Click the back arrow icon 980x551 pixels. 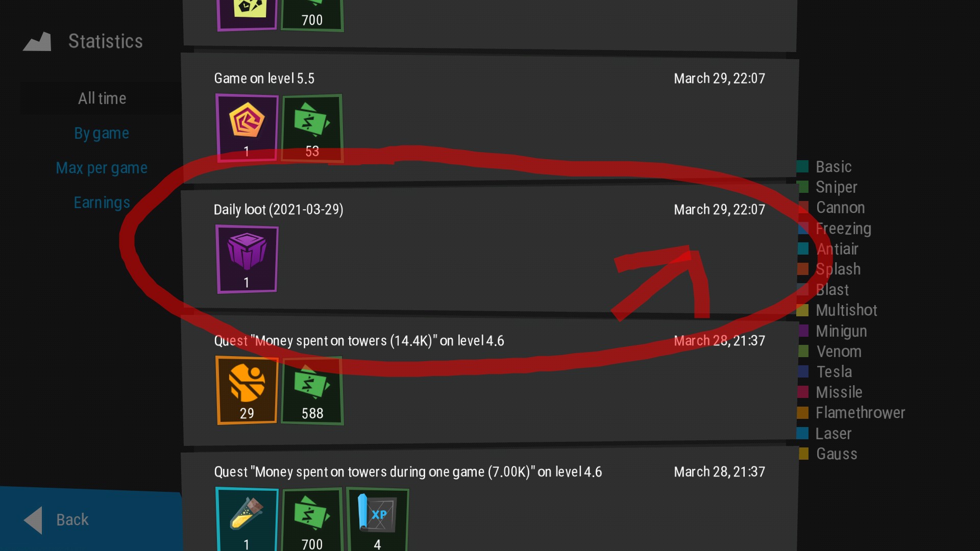[33, 520]
